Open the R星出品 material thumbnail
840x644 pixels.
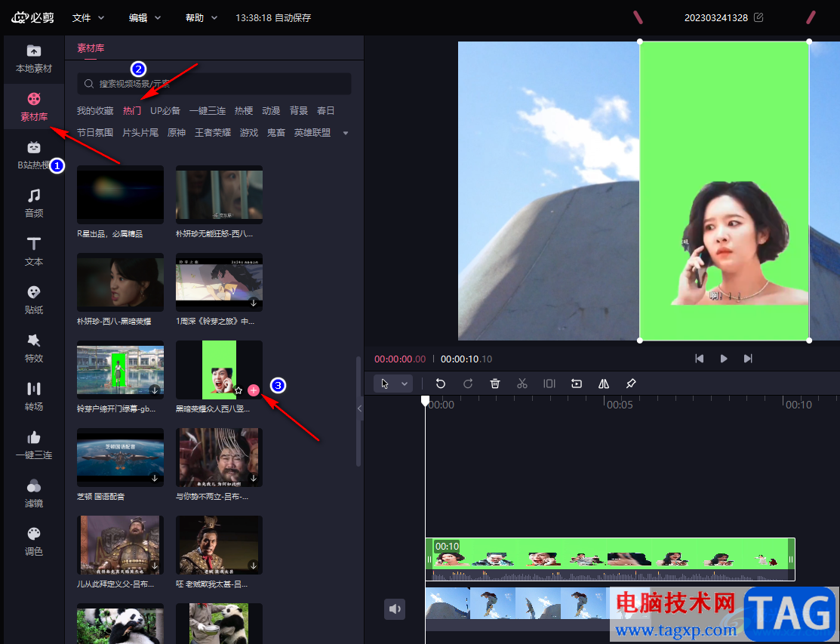(121, 195)
